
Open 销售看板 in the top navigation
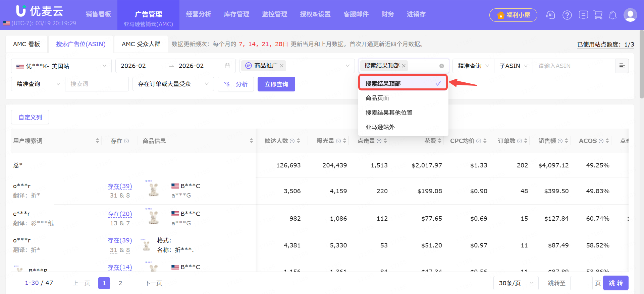pos(98,14)
